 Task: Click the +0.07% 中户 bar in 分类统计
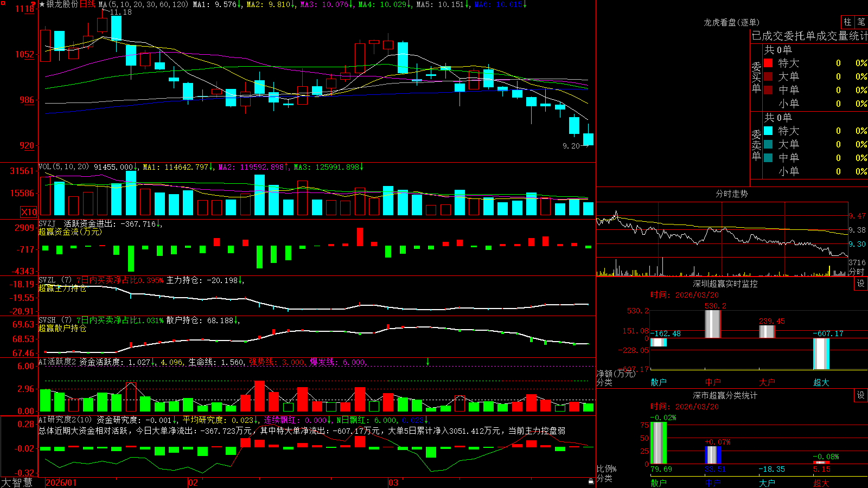(713, 455)
